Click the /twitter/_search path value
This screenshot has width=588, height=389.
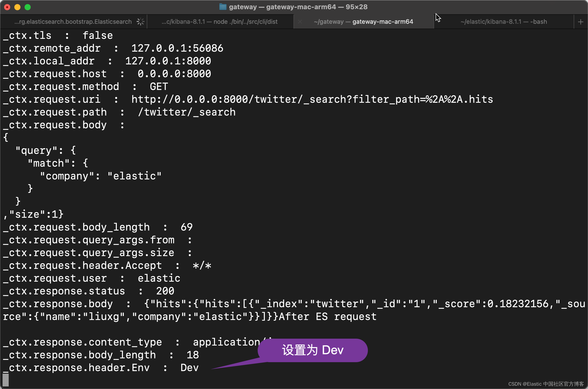coord(187,112)
